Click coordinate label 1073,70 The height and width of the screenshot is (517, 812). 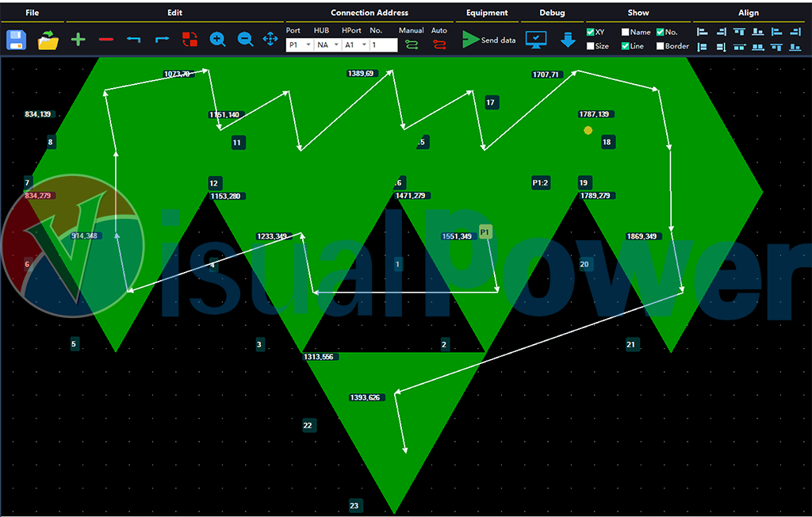tap(178, 74)
